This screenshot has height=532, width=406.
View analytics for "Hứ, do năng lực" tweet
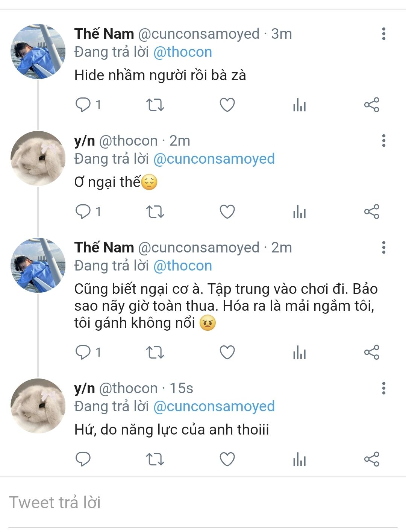pyautogui.click(x=299, y=459)
